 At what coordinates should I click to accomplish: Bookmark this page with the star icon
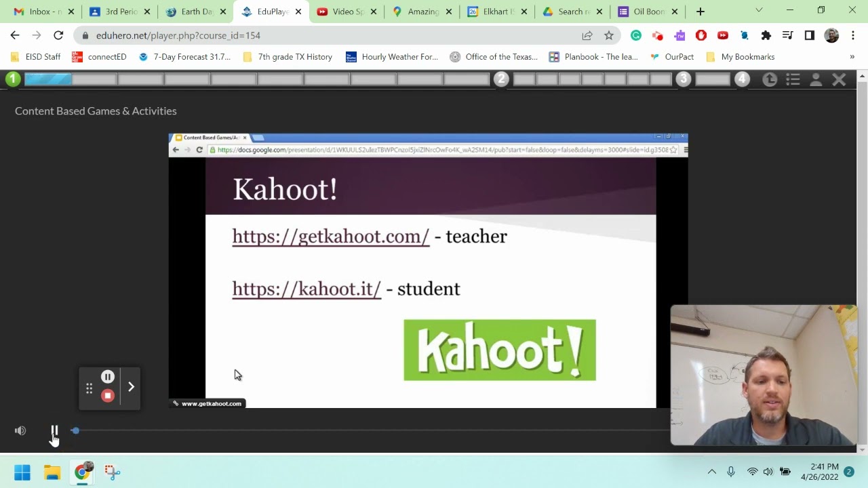(x=609, y=35)
